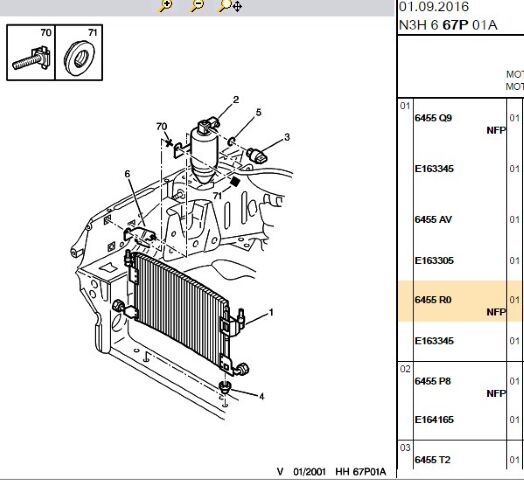Click part number 6455 T2
The height and width of the screenshot is (480, 524).
[432, 460]
